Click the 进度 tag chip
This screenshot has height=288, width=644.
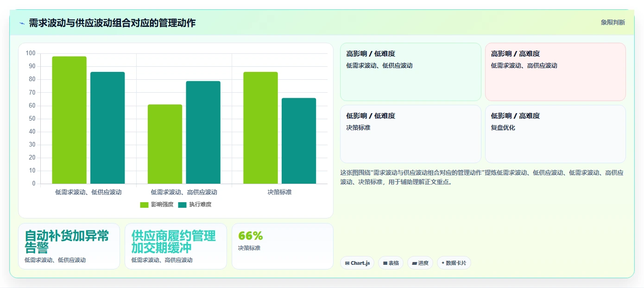(420, 263)
